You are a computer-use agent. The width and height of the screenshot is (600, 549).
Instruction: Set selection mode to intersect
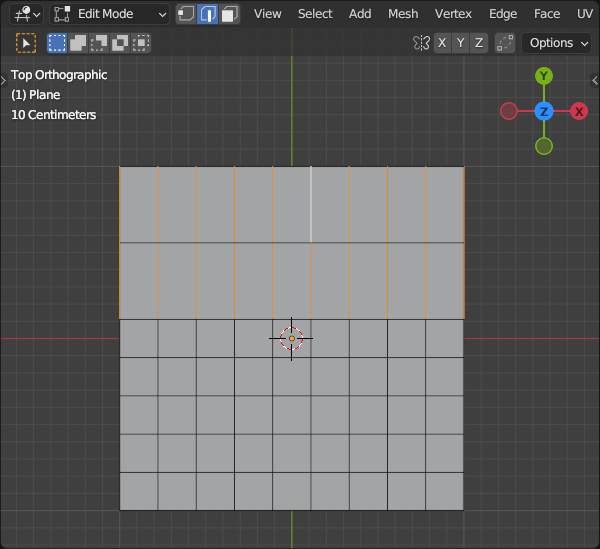141,43
